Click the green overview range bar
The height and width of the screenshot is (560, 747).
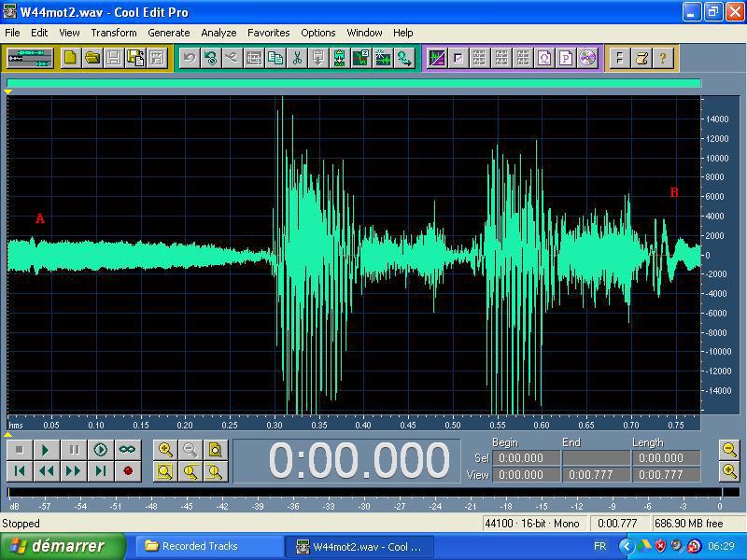click(353, 83)
